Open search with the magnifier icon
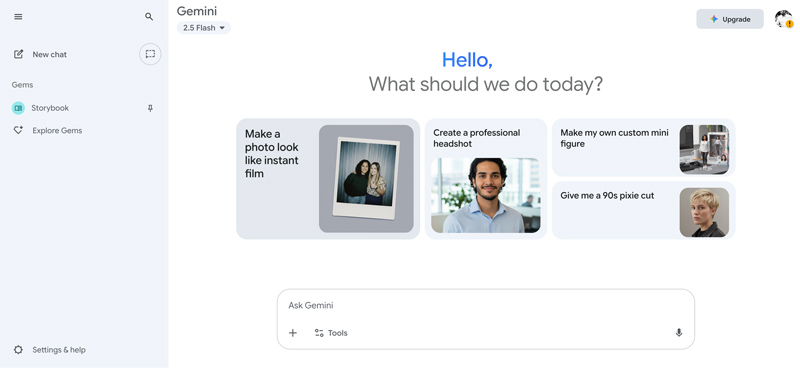Image resolution: width=800 pixels, height=368 pixels. pyautogui.click(x=149, y=17)
